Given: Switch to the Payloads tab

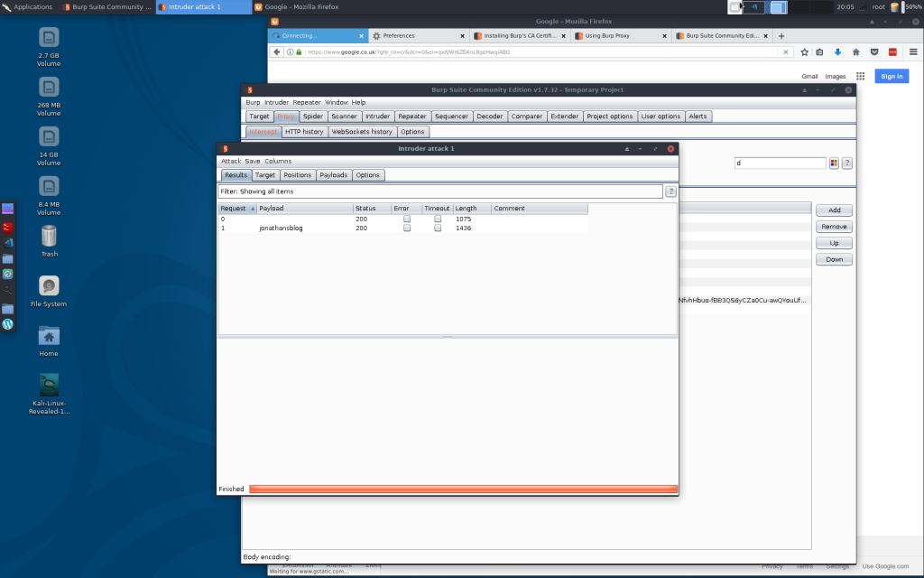Looking at the screenshot, I should click(333, 175).
